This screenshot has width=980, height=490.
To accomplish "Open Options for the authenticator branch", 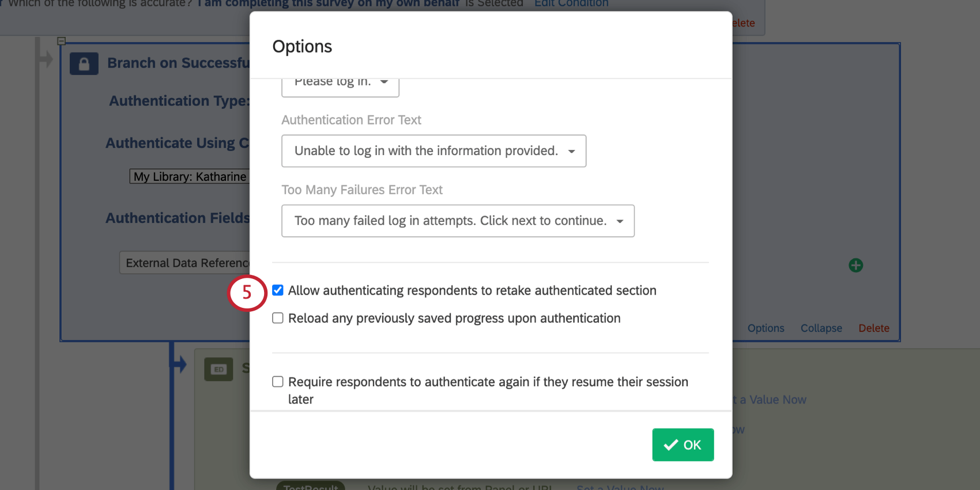I will (x=766, y=328).
